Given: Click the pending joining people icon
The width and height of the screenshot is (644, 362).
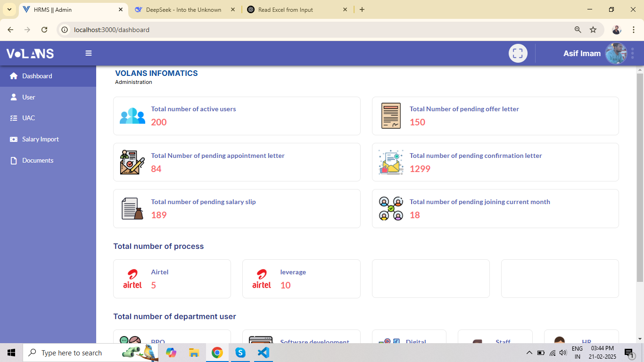Looking at the screenshot, I should tap(391, 208).
